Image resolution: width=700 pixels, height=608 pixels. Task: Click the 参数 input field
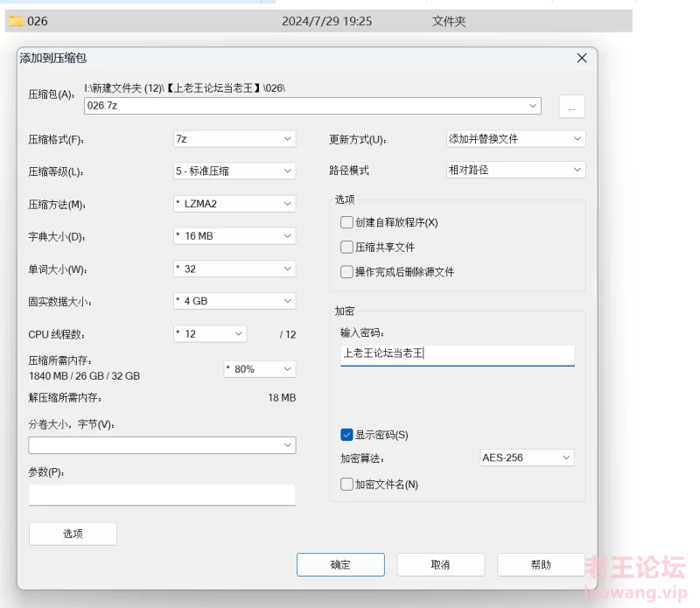(x=162, y=495)
